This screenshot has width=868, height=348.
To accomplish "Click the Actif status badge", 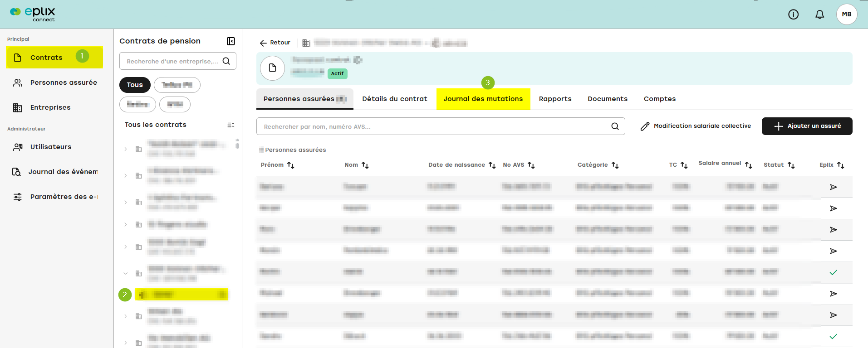I will coord(337,73).
